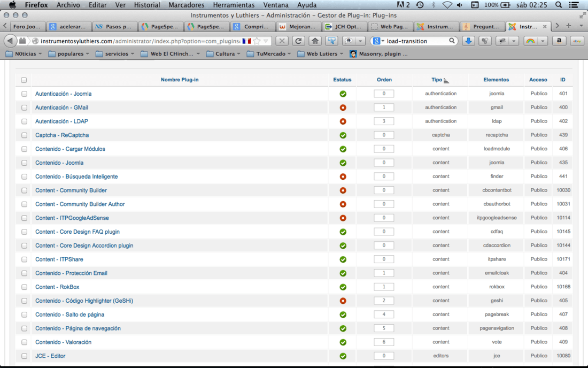Click the order field for Contenido - Valoración

[x=384, y=342]
